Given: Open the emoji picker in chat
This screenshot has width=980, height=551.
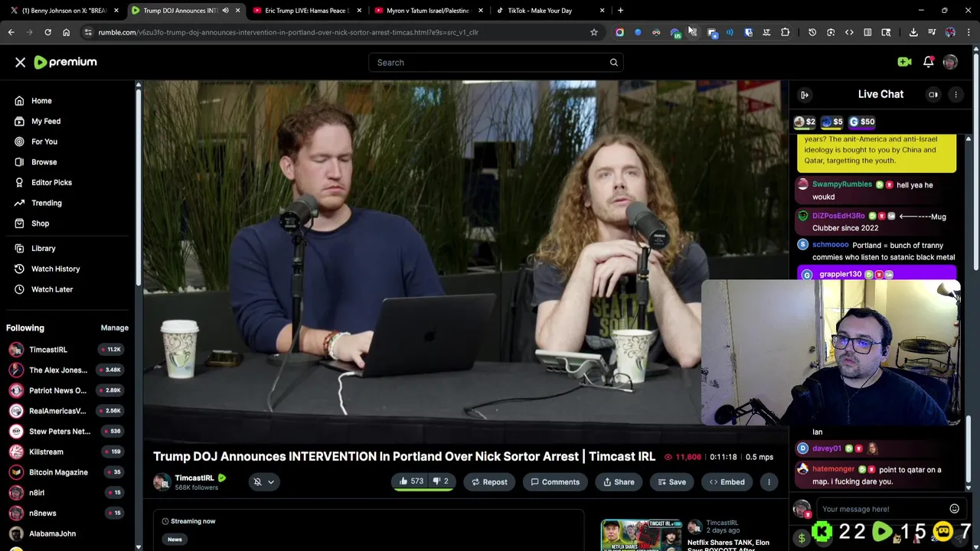Looking at the screenshot, I should click(954, 509).
